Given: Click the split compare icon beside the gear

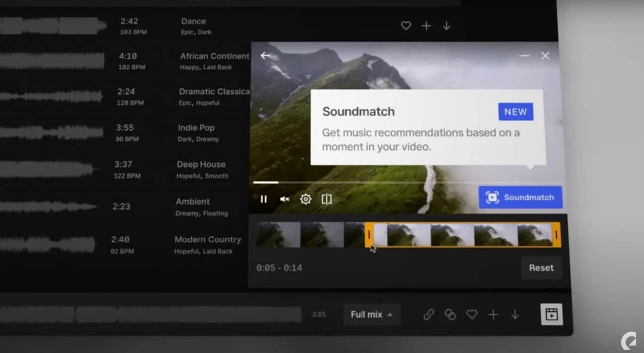Looking at the screenshot, I should click(326, 199).
